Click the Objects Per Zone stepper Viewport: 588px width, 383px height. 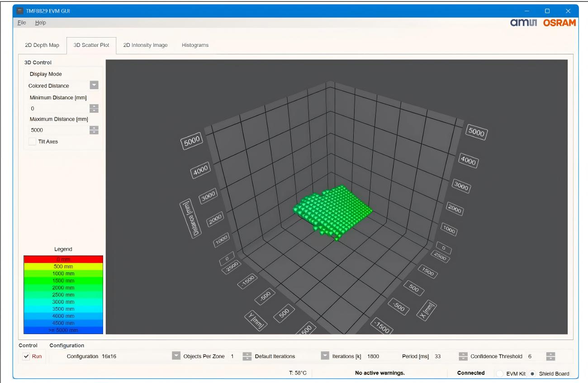click(x=247, y=356)
